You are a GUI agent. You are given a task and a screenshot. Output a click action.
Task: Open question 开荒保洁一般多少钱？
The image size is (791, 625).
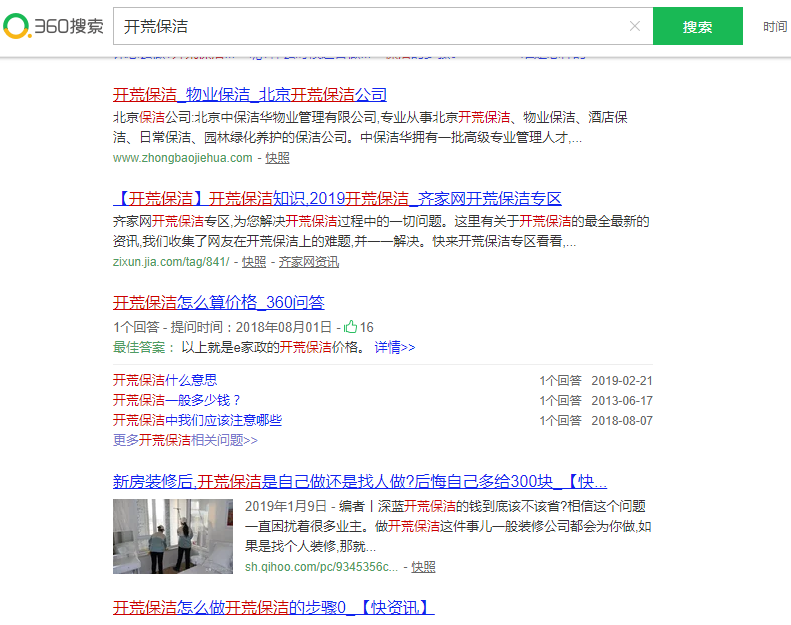(177, 400)
